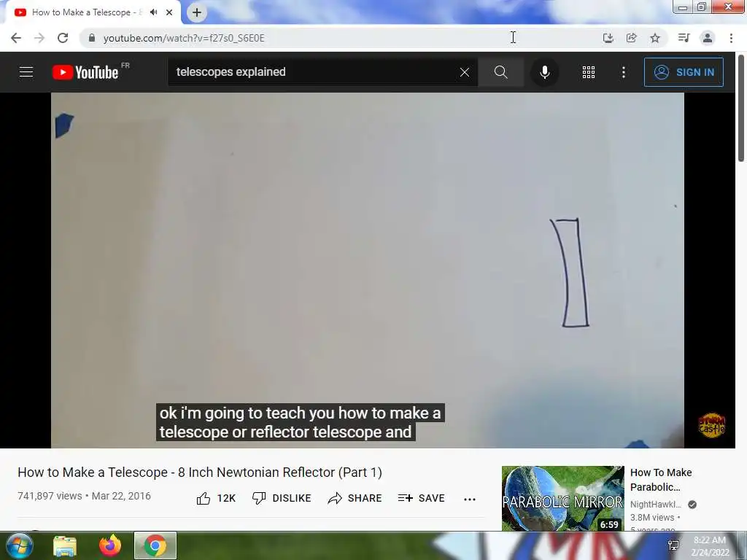747x560 pixels.
Task: Open the Parabolic Mirror video thumbnail
Action: (x=562, y=498)
